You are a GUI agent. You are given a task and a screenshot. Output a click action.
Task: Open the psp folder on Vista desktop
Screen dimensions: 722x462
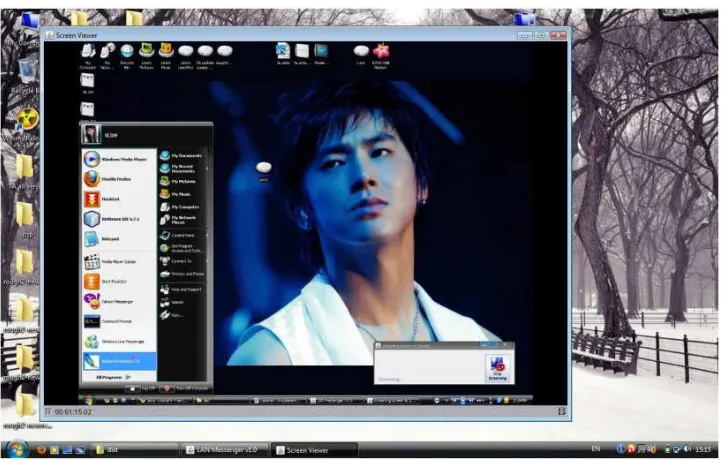point(25,219)
